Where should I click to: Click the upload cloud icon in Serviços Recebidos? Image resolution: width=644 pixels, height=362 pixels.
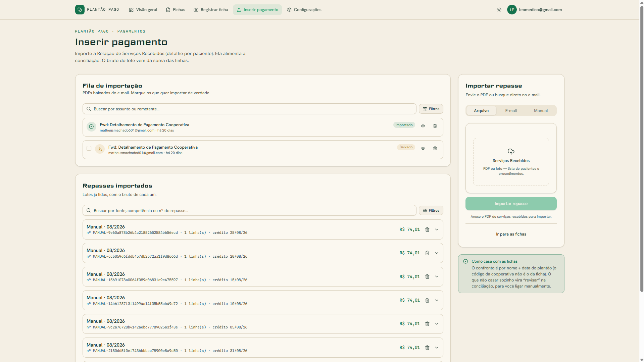pyautogui.click(x=511, y=151)
